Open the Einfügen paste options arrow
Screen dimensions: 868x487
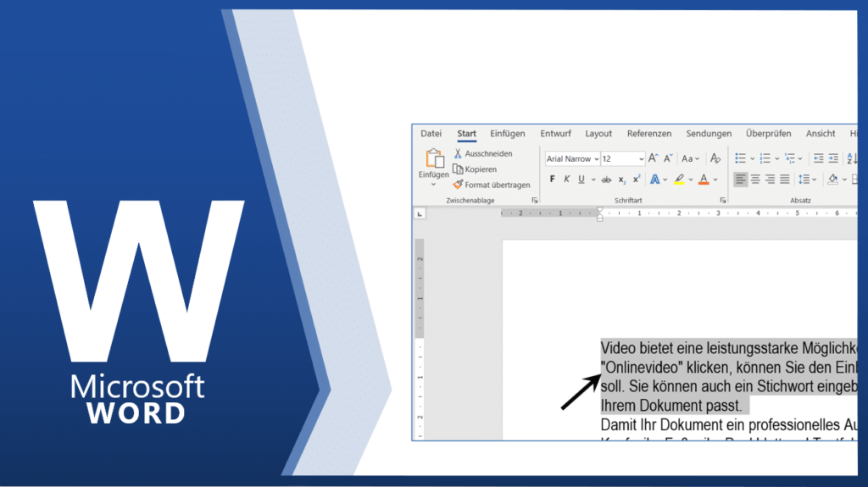click(x=433, y=185)
